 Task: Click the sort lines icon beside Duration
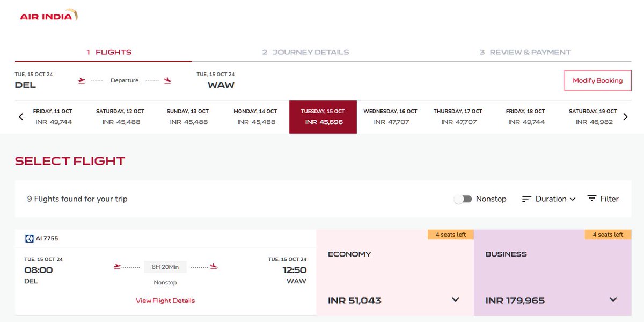526,199
